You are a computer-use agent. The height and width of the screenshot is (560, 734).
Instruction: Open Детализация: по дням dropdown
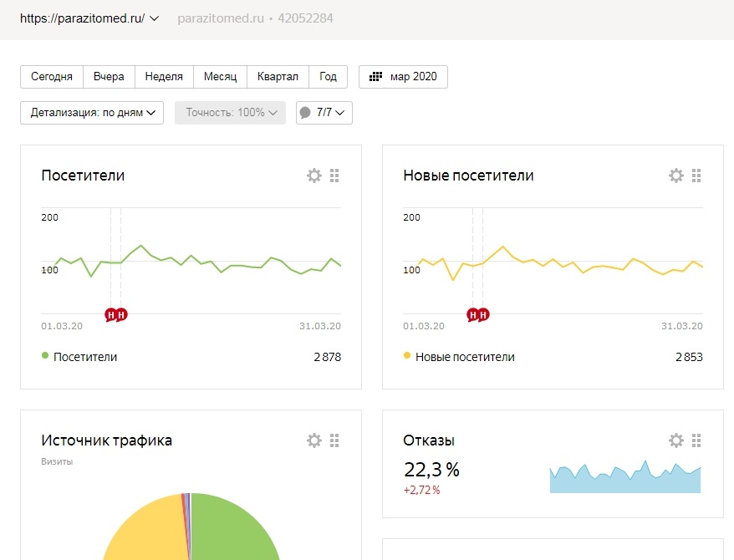tap(92, 113)
